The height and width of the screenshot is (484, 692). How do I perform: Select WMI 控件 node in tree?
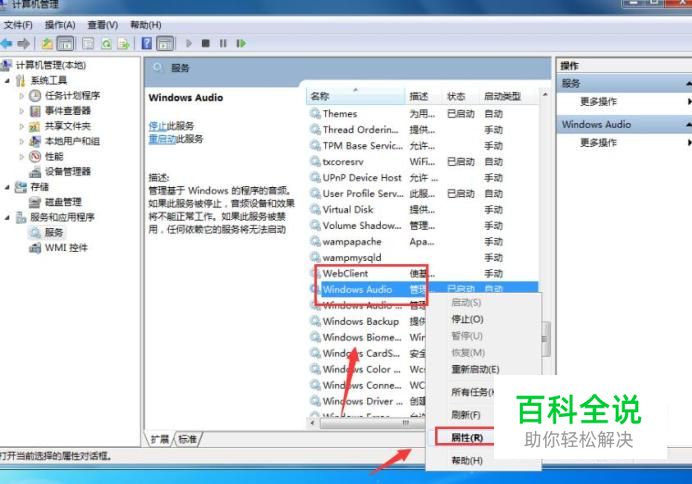click(x=66, y=248)
